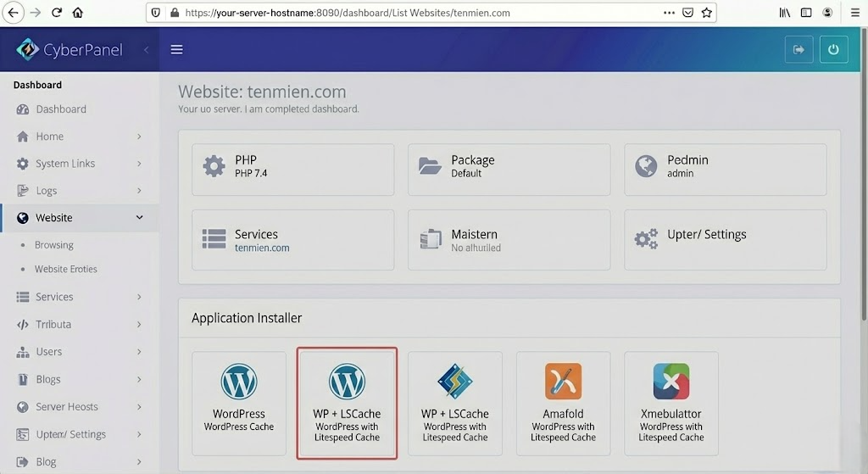Screen dimensions: 868x474
Task: Open Dashboard in the sidebar
Action: [x=61, y=109]
